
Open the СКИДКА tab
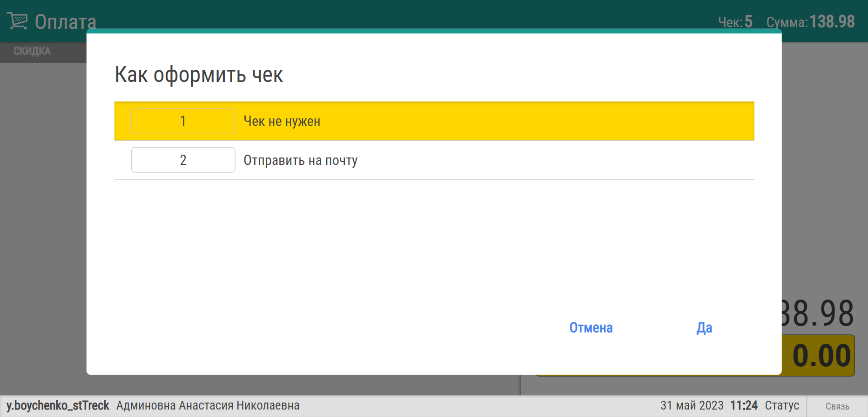point(32,51)
